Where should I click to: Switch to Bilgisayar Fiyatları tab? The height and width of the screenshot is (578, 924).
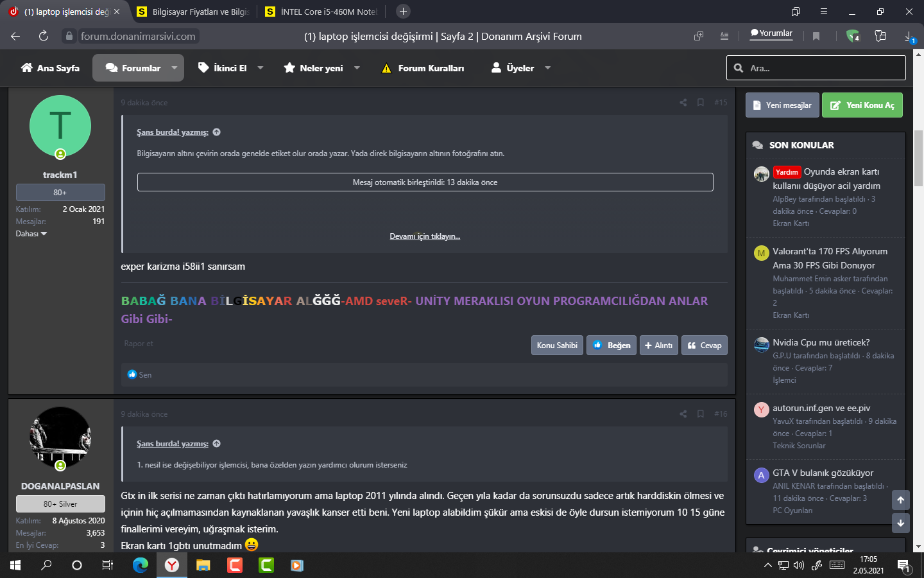click(193, 12)
